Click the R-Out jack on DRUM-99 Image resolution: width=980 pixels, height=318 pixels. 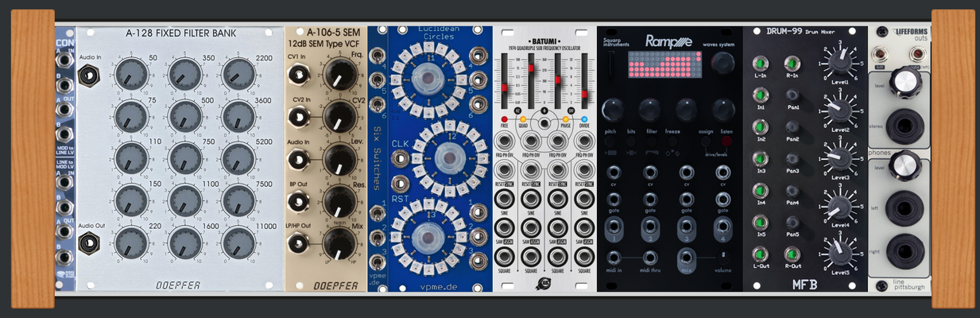792,254
